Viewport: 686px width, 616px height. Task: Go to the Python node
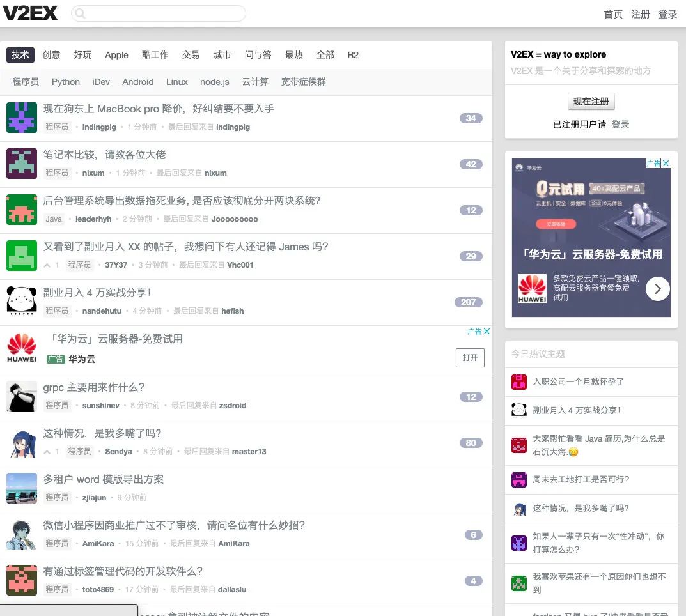[66, 82]
